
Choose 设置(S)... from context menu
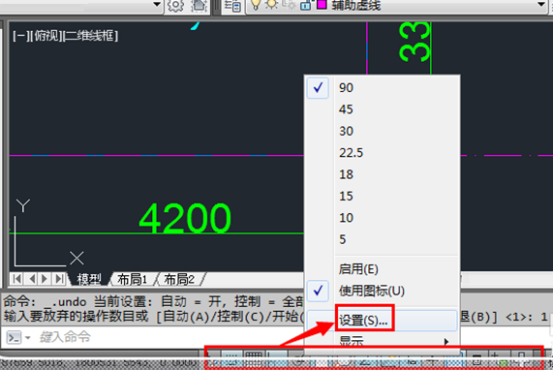coord(364,320)
